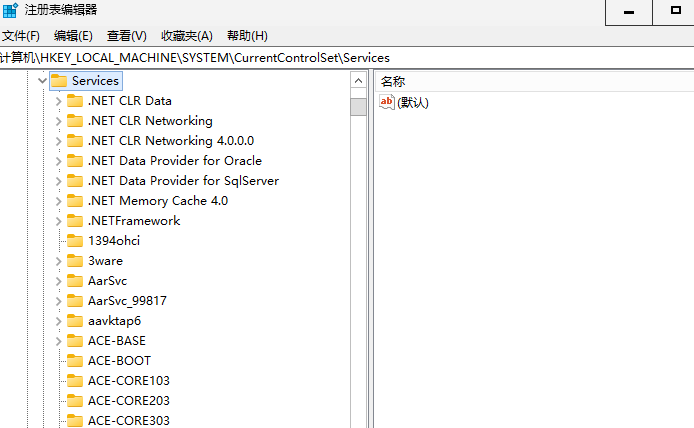Click the aavktap6 folder icon

click(75, 321)
